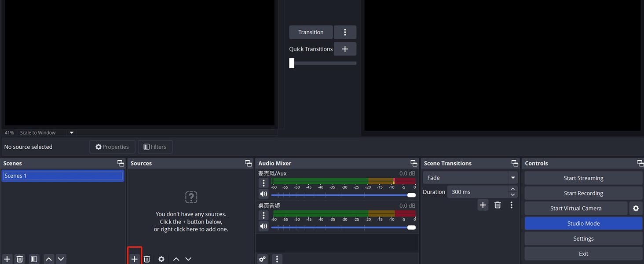Open the transition three-dot options menu
This screenshot has width=644, height=264.
click(345, 32)
